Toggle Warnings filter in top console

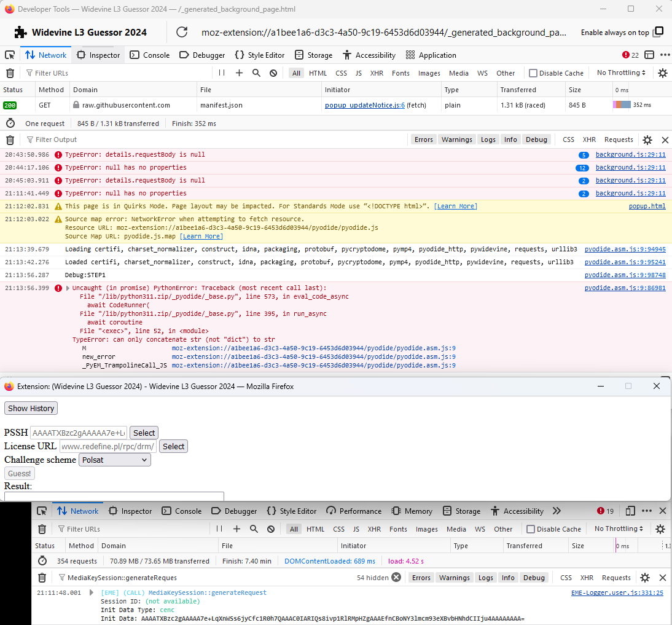[x=457, y=140]
